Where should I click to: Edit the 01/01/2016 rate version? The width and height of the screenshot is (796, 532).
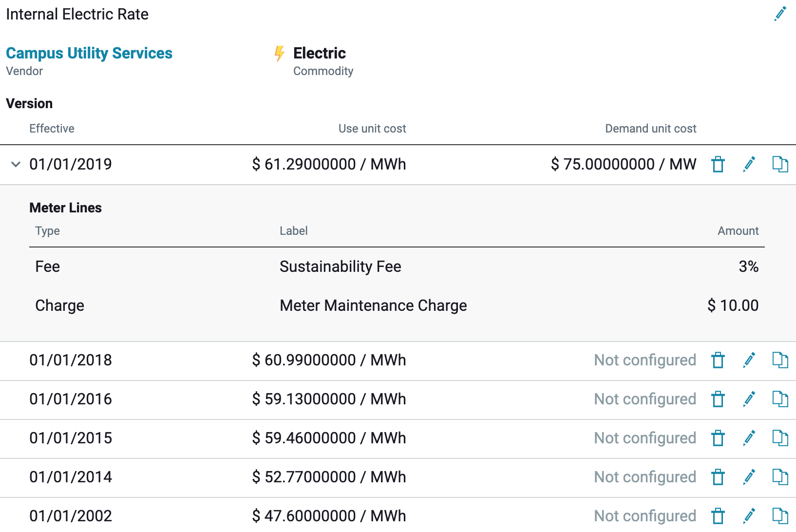[x=749, y=399]
